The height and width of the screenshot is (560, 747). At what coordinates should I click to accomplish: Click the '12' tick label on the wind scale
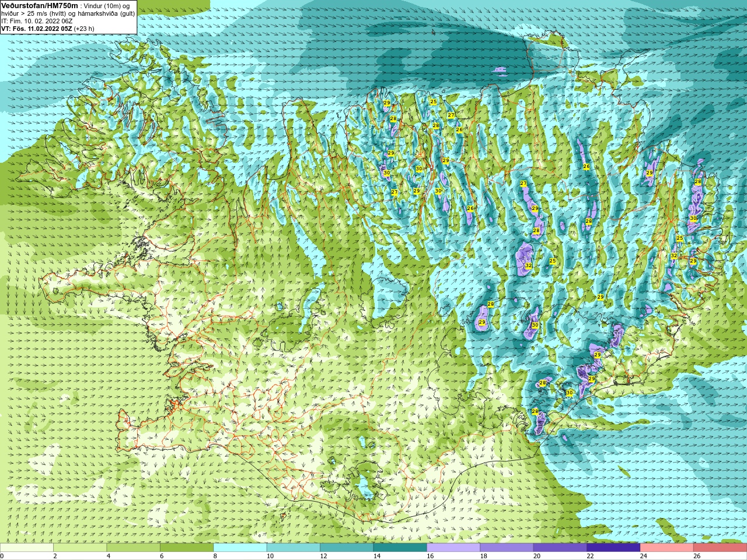(x=323, y=556)
